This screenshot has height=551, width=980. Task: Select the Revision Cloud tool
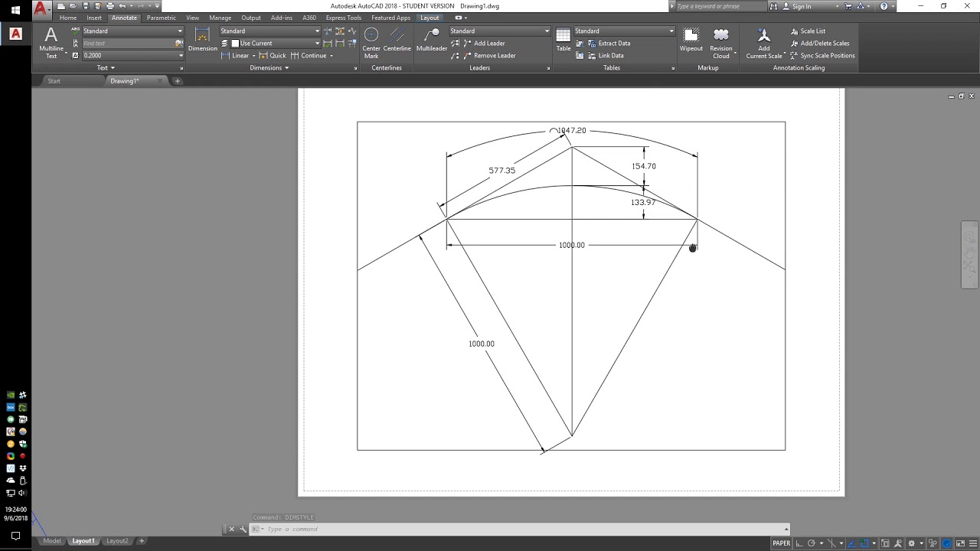(x=721, y=43)
